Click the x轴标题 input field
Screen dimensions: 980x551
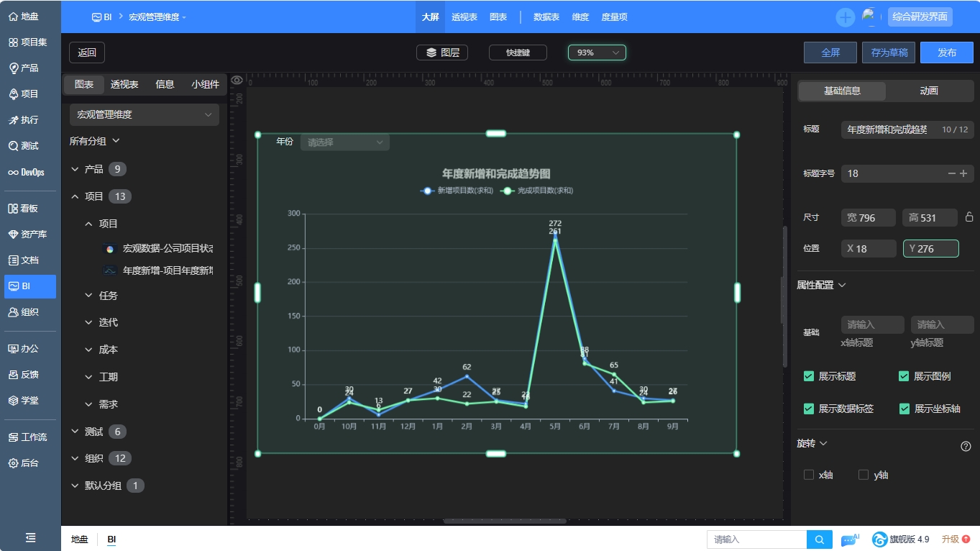click(x=872, y=324)
